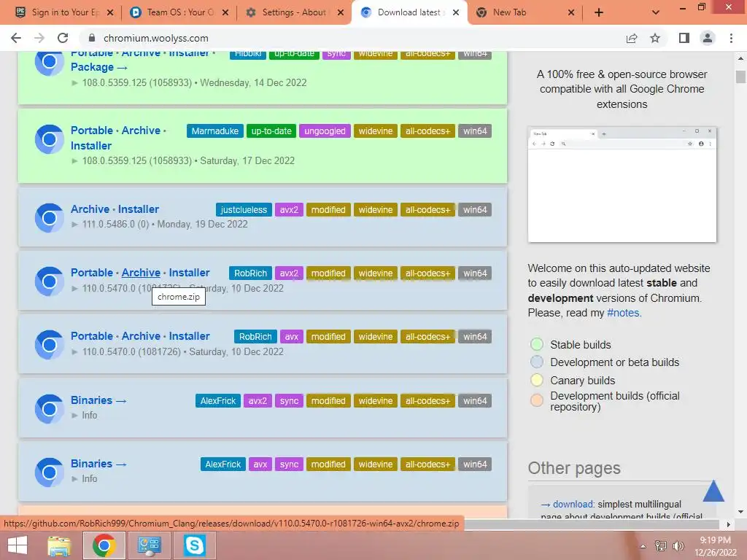Open the #notes link
The width and height of the screenshot is (747, 560).
coord(624,313)
